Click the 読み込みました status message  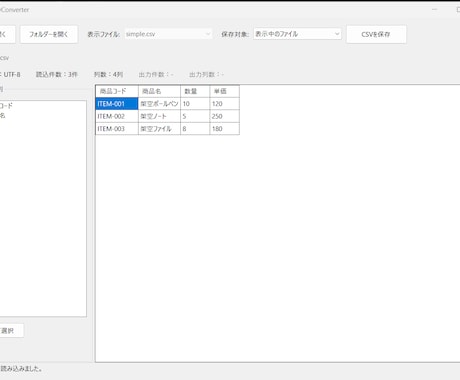[x=21, y=369]
